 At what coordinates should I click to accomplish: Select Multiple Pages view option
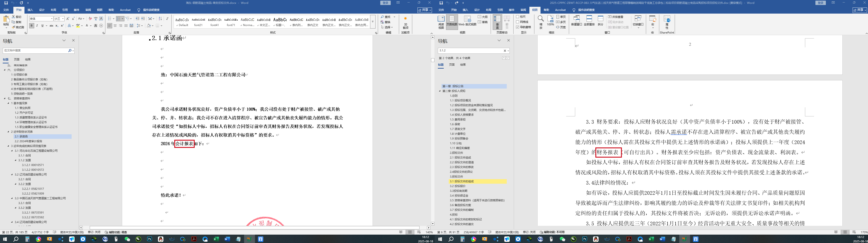(561, 22)
